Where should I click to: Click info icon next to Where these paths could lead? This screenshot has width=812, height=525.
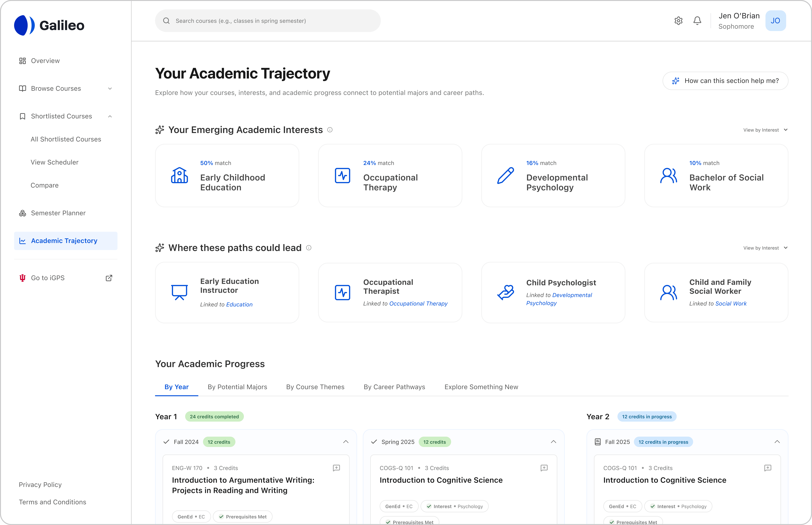309,248
